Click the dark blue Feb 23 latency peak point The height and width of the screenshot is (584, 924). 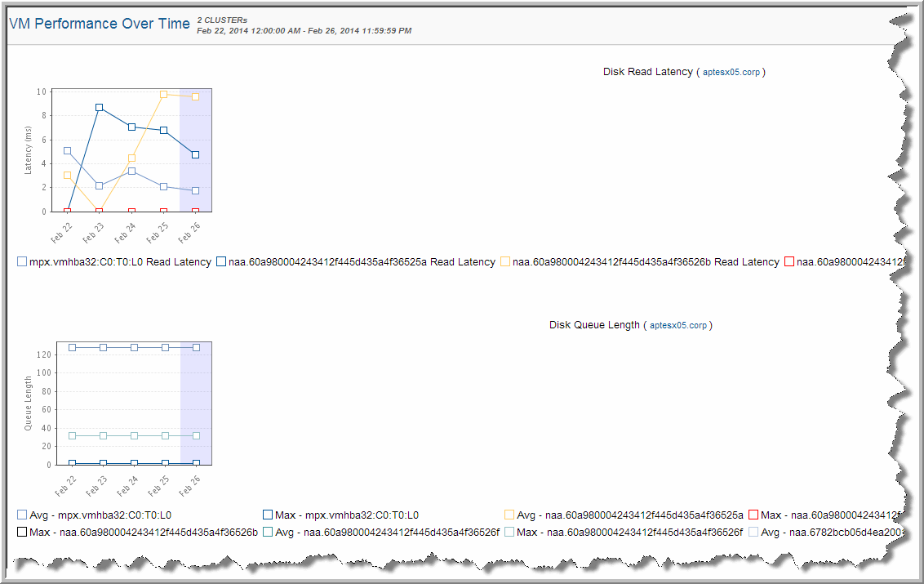click(x=99, y=107)
